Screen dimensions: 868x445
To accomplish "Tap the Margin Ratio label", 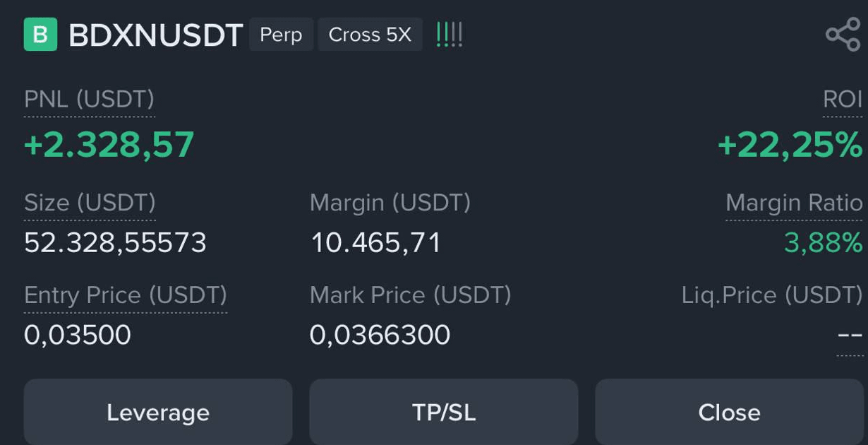I will tap(794, 203).
